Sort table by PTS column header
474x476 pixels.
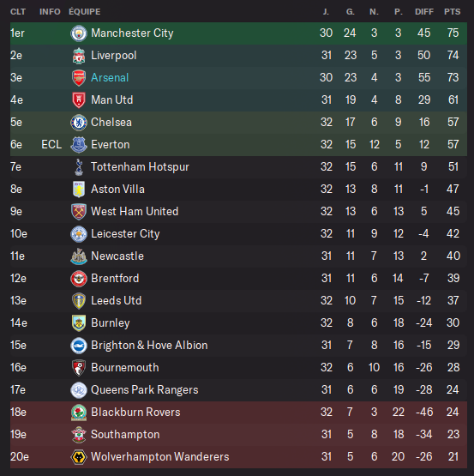tap(453, 12)
